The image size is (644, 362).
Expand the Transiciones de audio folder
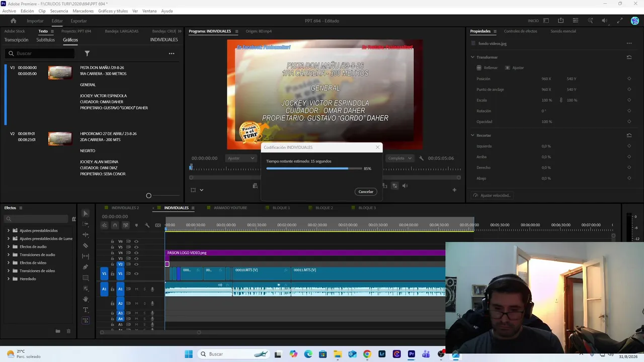click(9, 255)
